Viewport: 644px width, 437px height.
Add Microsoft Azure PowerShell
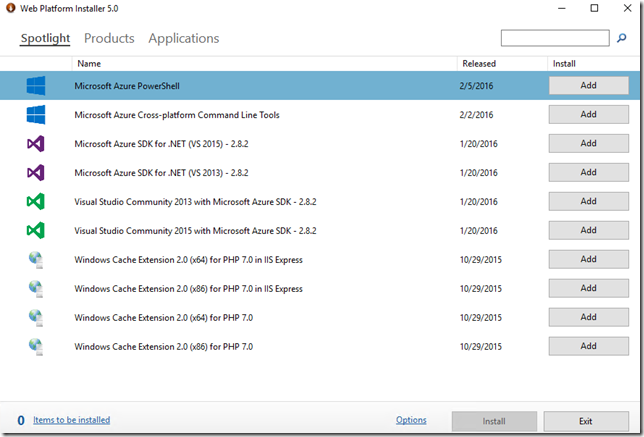click(x=589, y=85)
